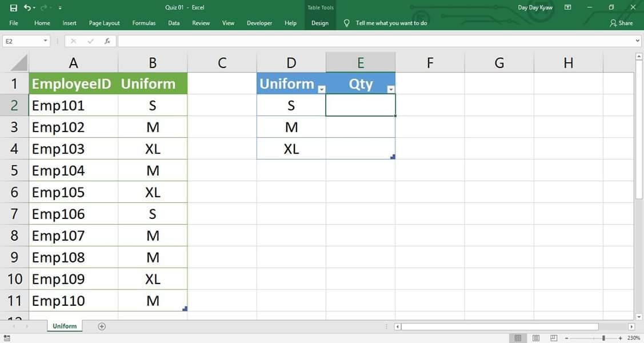Click the horizontal scrollbar left arrow

[x=397, y=326]
